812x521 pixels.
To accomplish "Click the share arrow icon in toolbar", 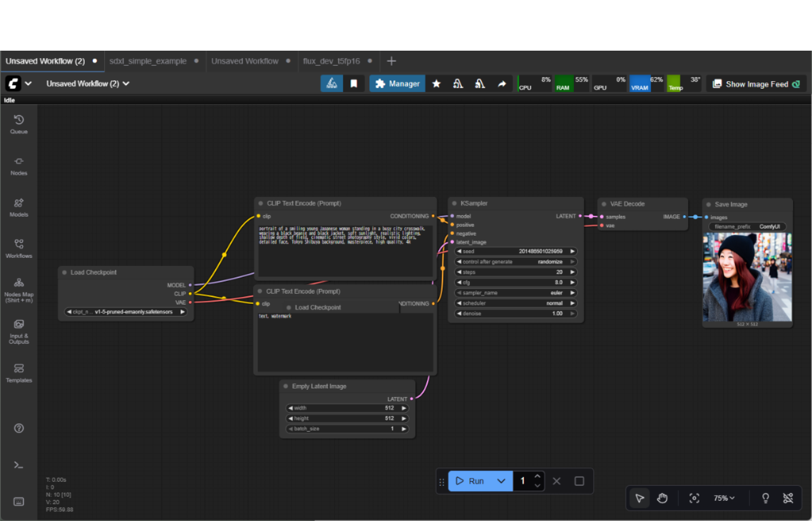I will pyautogui.click(x=502, y=84).
